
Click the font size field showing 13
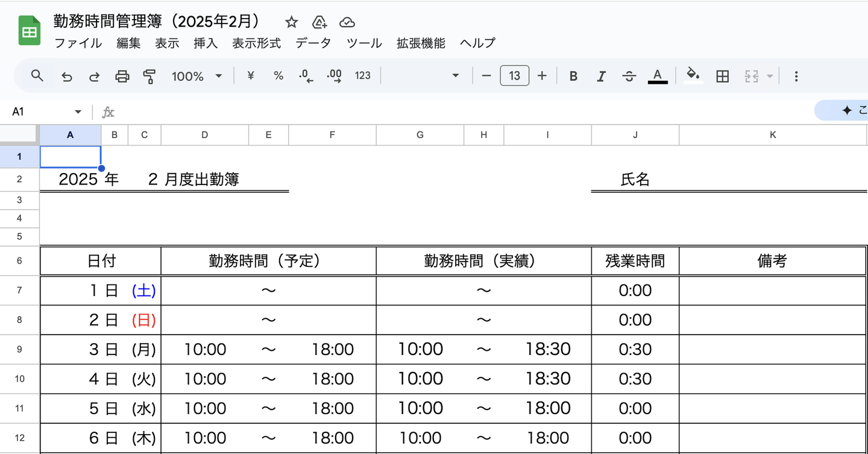point(514,76)
